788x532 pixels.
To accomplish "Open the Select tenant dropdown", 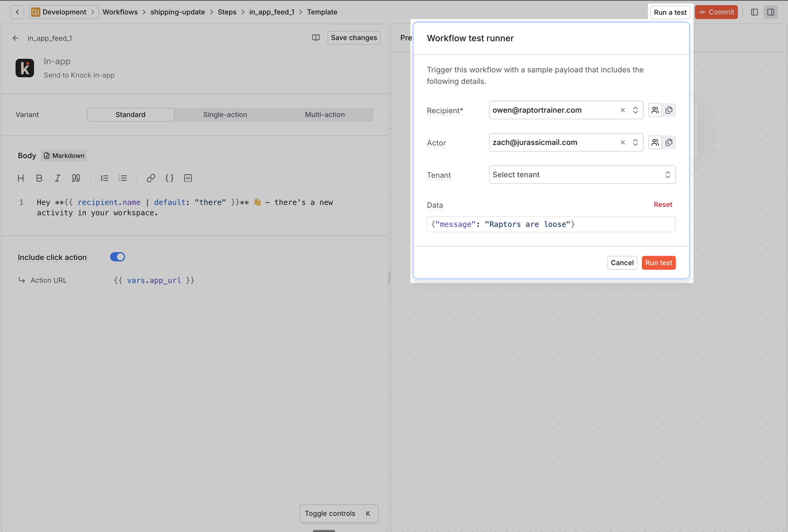I will (582, 175).
